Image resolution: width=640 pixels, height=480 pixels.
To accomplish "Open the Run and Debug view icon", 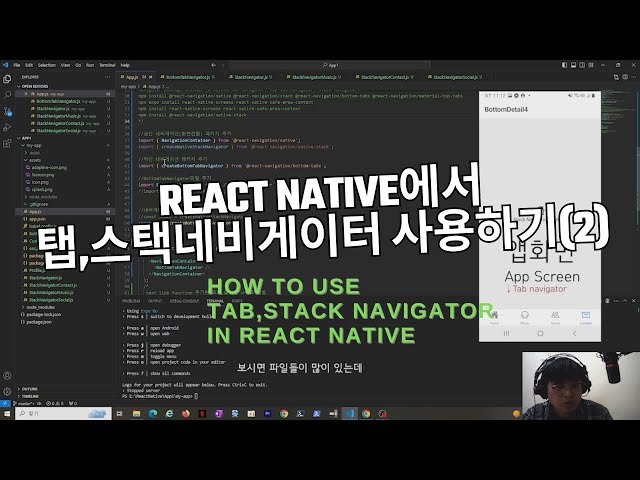I will pyautogui.click(x=7, y=127).
